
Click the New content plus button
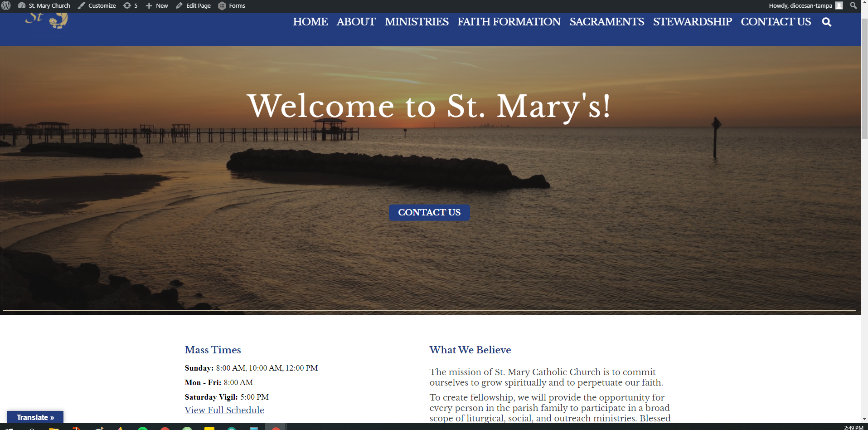157,5
